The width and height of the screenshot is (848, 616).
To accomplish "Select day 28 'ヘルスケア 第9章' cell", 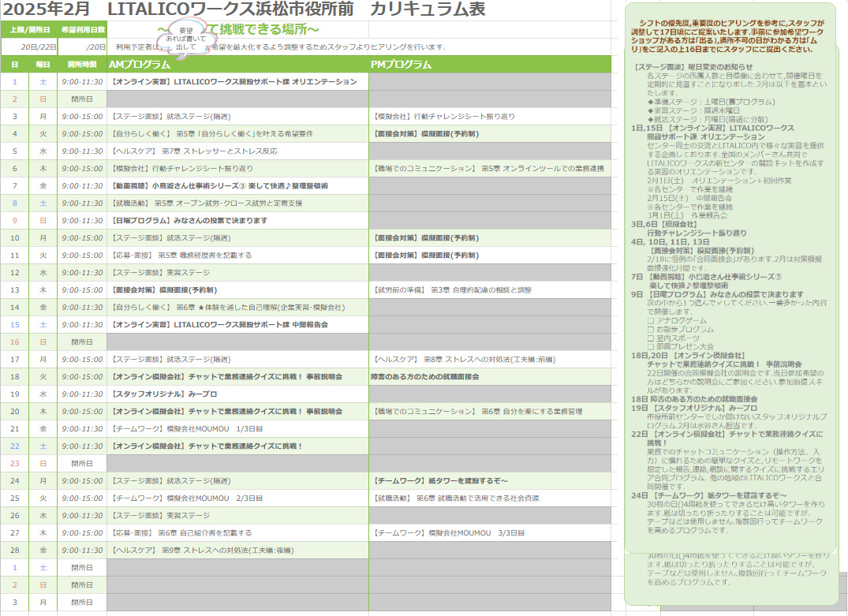I will [x=238, y=550].
